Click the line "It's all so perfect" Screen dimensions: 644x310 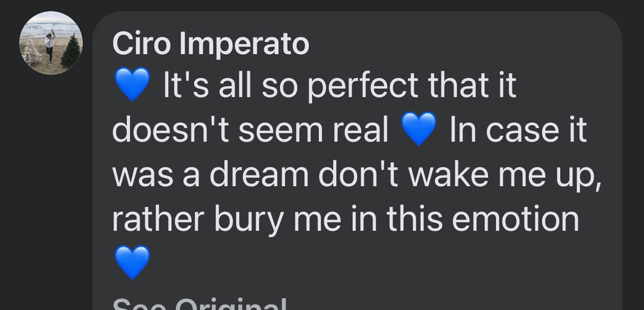pyautogui.click(x=340, y=85)
